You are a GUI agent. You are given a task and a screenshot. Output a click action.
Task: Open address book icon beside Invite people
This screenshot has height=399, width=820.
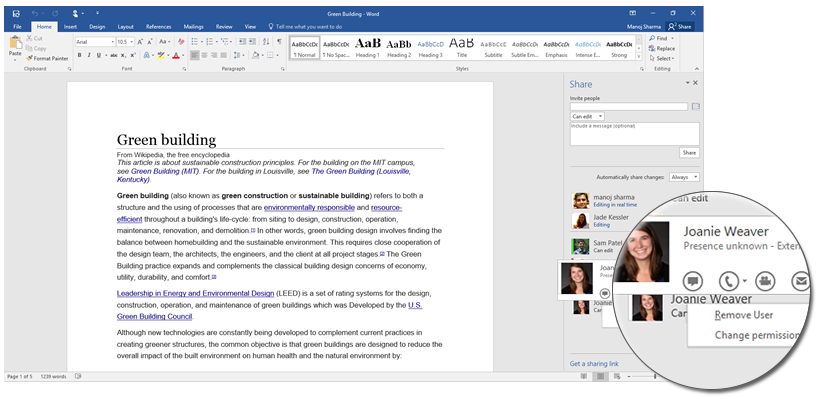point(696,107)
